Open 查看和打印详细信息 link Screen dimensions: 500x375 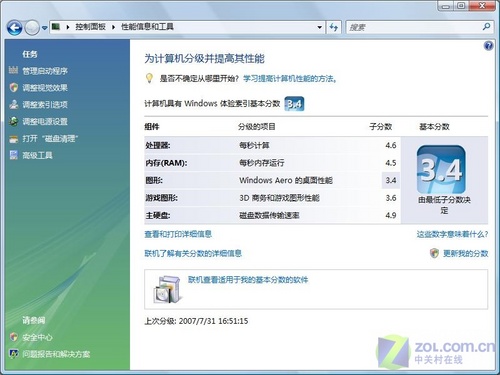coord(178,234)
